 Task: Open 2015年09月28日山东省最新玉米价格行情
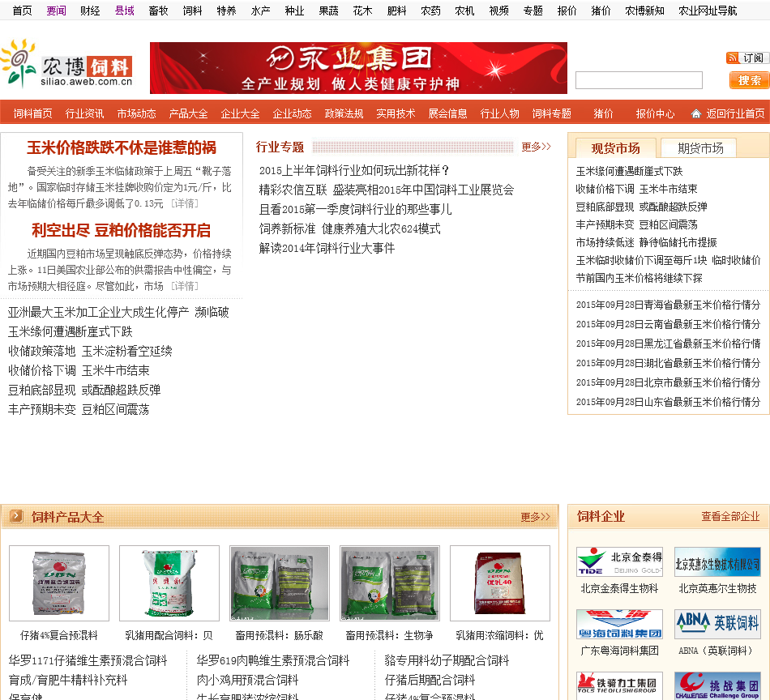click(668, 402)
